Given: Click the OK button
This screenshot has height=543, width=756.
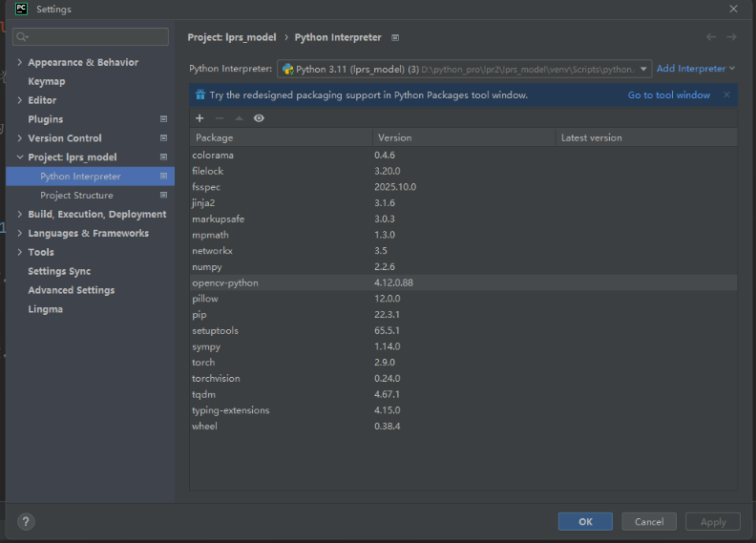Looking at the screenshot, I should pos(585,521).
